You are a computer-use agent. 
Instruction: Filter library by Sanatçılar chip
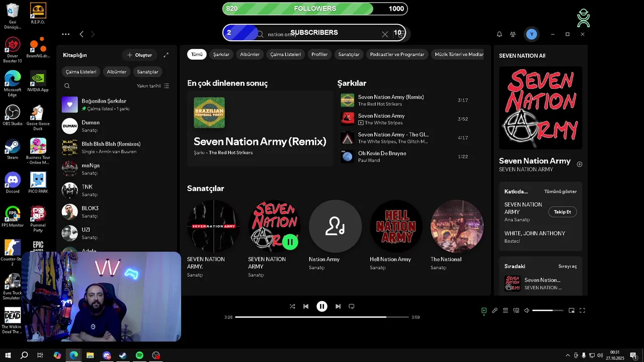pyautogui.click(x=147, y=72)
